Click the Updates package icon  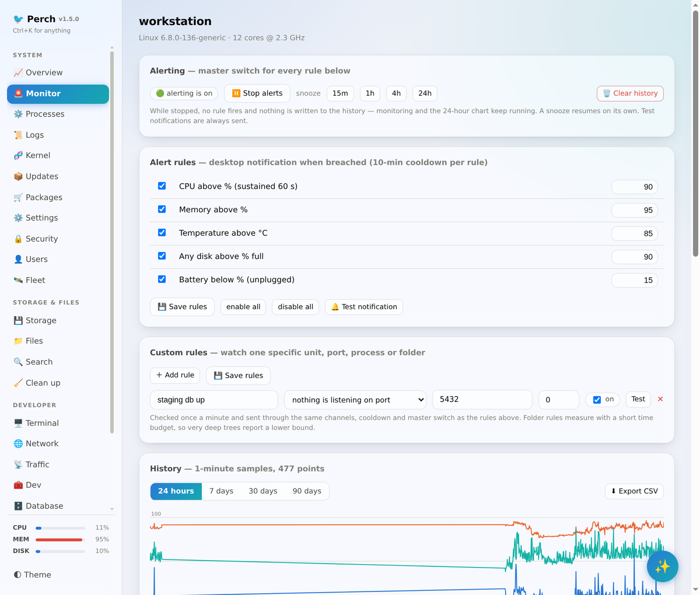coord(18,176)
